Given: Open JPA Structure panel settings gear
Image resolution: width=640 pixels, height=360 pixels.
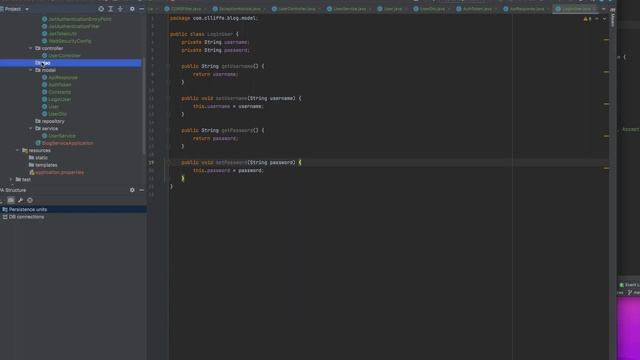Looking at the screenshot, I should coord(132,190).
